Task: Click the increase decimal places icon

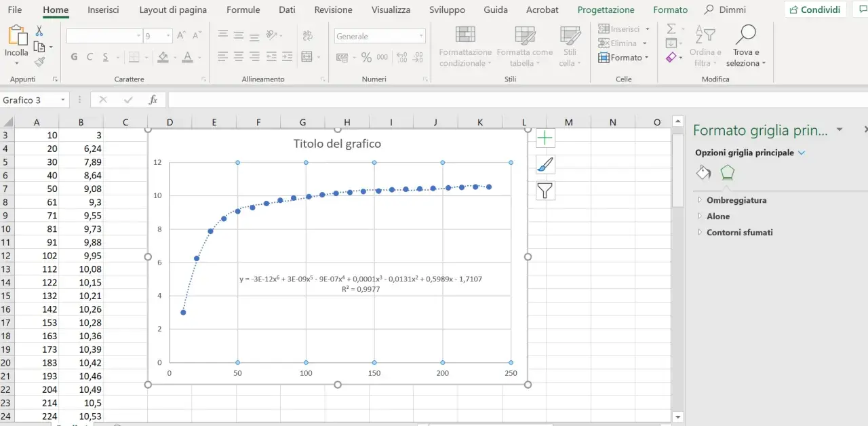Action: pyautogui.click(x=401, y=58)
